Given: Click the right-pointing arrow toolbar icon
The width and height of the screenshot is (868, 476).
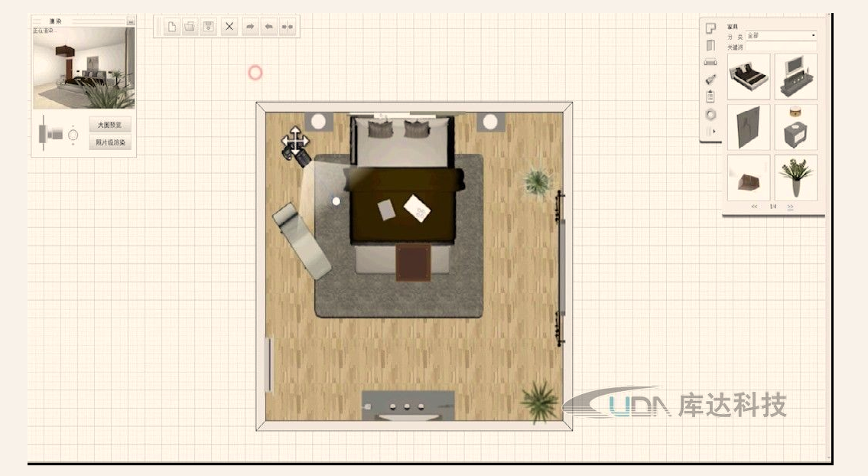Looking at the screenshot, I should click(x=250, y=27).
